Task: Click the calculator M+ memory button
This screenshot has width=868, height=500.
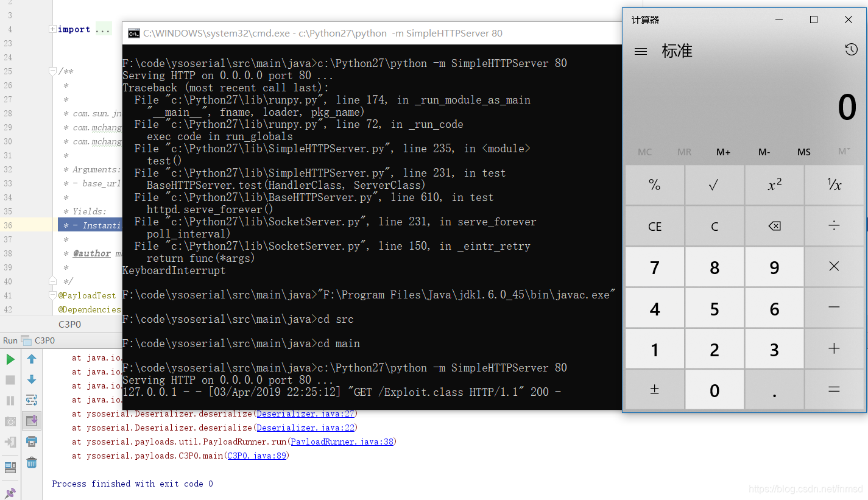Action: [724, 152]
